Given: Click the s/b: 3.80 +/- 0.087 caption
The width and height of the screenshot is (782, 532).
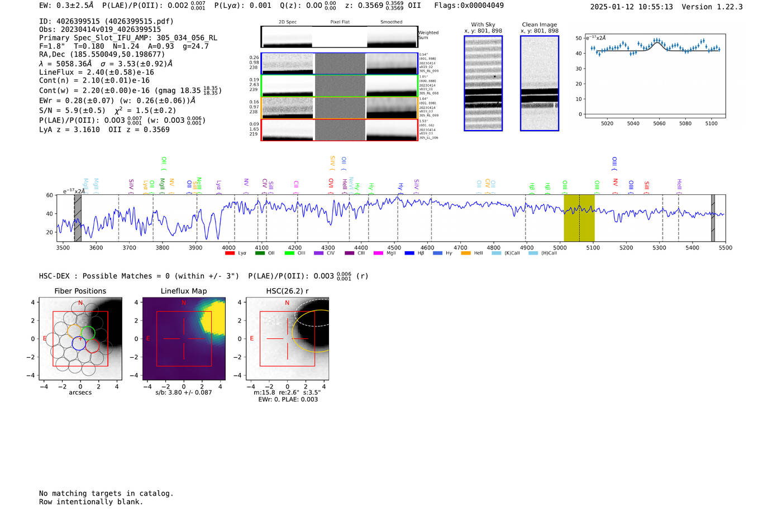Looking at the screenshot, I should point(184,392).
